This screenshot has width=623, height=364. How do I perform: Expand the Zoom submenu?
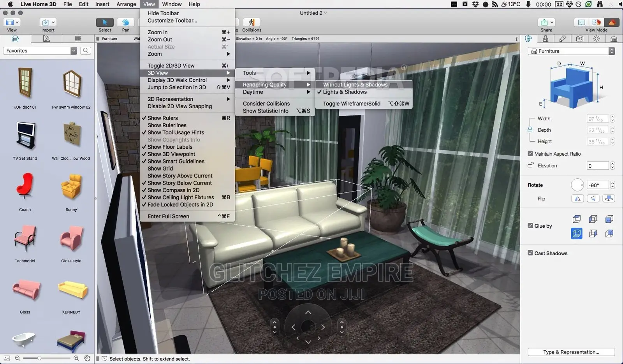point(187,54)
